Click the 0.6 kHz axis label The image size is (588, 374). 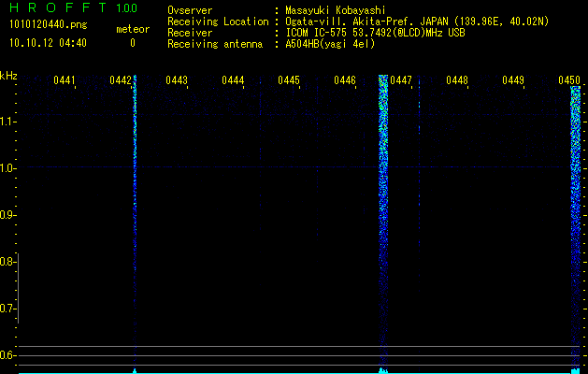tap(7, 355)
